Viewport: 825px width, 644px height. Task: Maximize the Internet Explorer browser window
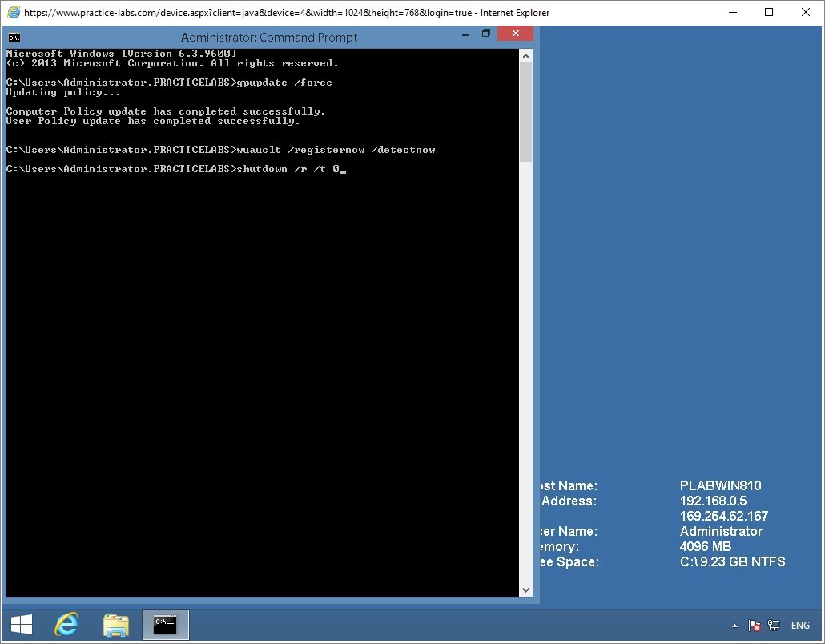[769, 13]
